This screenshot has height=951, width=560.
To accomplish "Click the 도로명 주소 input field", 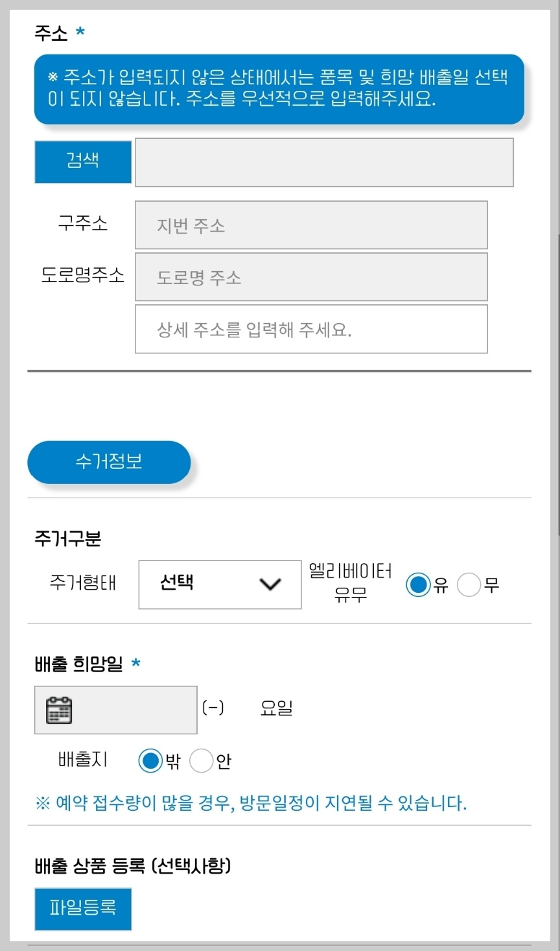I will pyautogui.click(x=310, y=276).
